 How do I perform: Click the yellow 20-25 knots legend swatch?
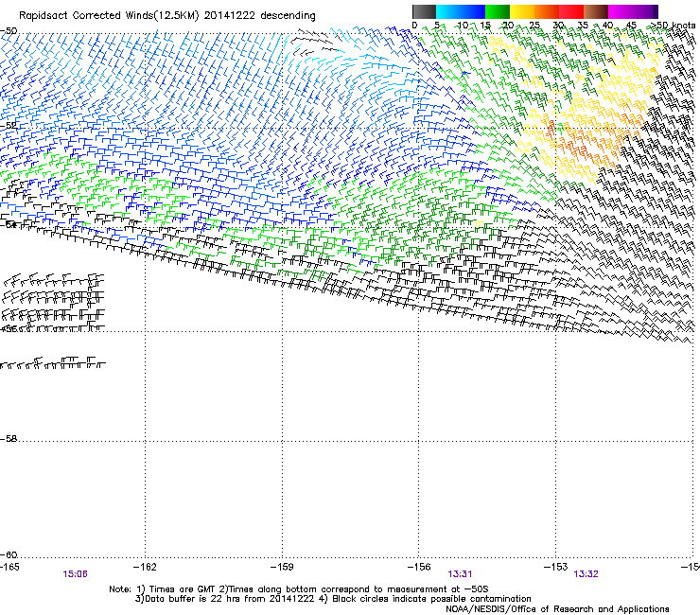[522, 11]
